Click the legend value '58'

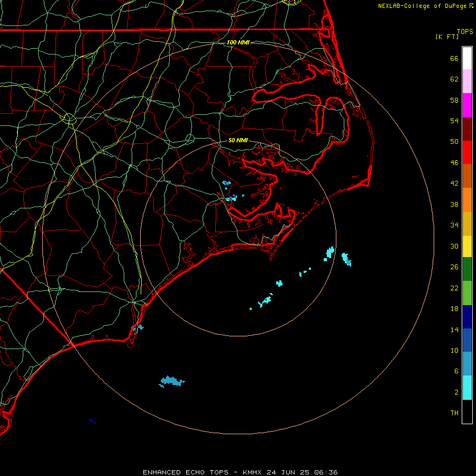(454, 100)
